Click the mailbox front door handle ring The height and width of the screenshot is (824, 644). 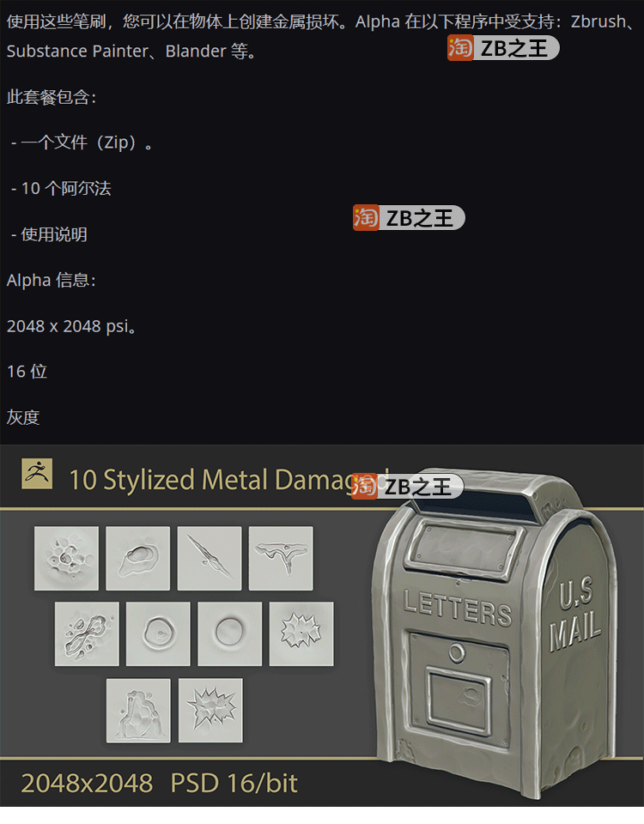click(457, 653)
